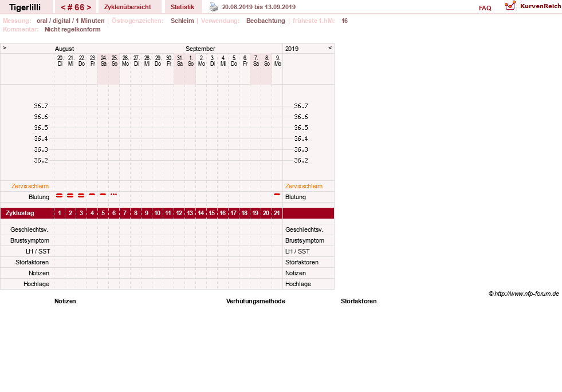Click the Zyklustag row label

[19, 213]
